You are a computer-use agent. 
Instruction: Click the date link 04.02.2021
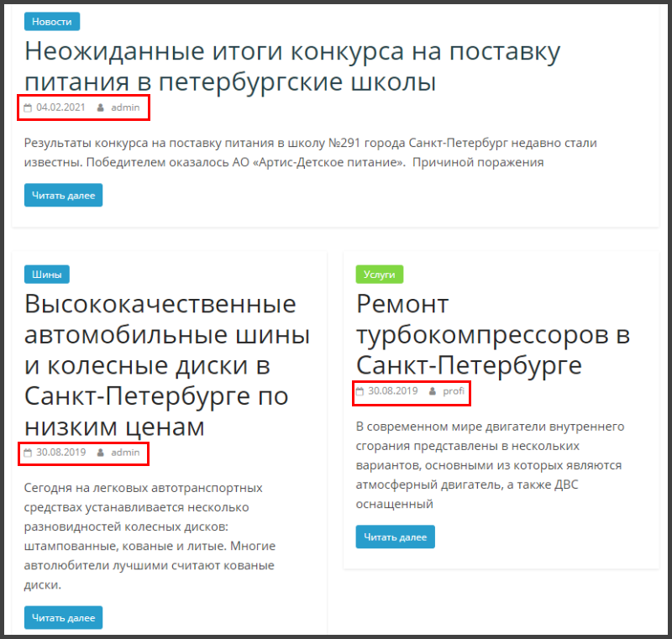(60, 107)
